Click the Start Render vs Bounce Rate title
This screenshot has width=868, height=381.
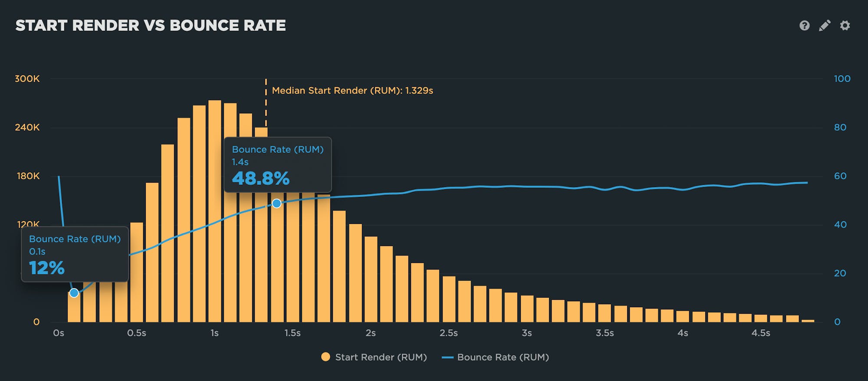pos(151,26)
